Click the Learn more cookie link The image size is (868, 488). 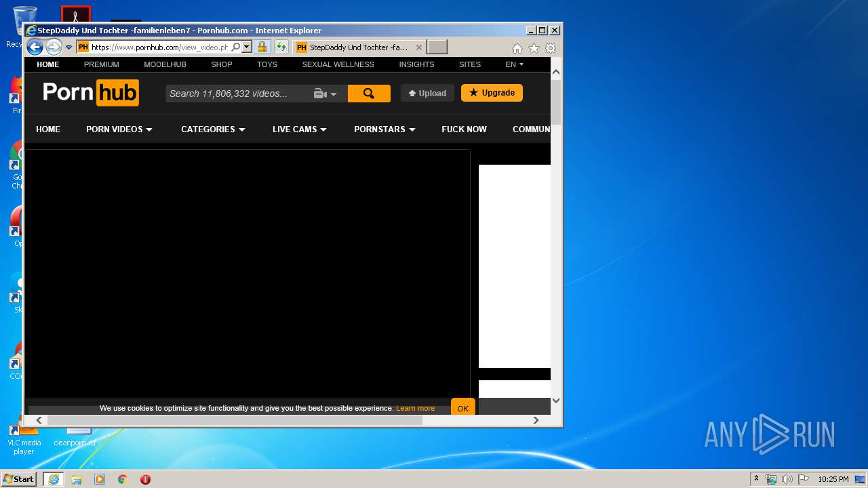tap(415, 408)
